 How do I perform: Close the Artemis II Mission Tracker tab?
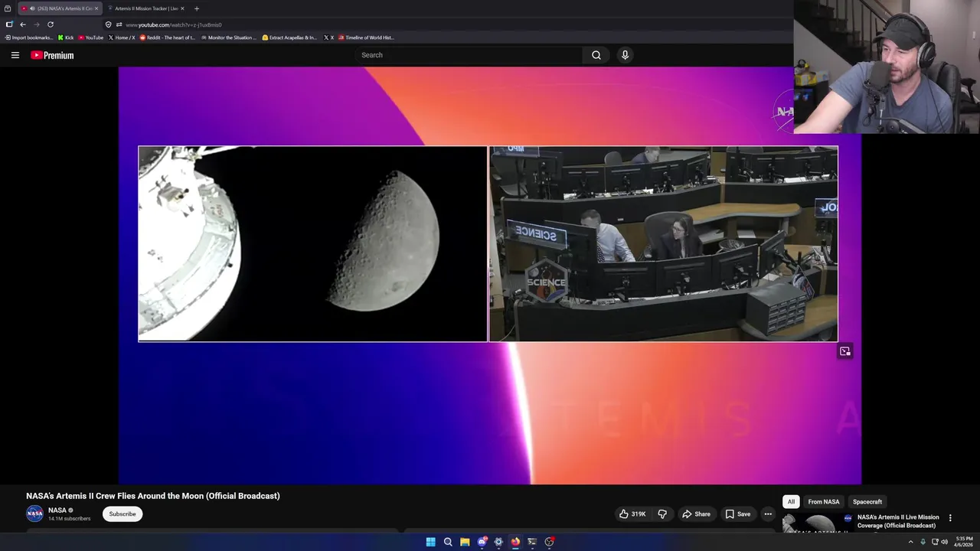182,8
